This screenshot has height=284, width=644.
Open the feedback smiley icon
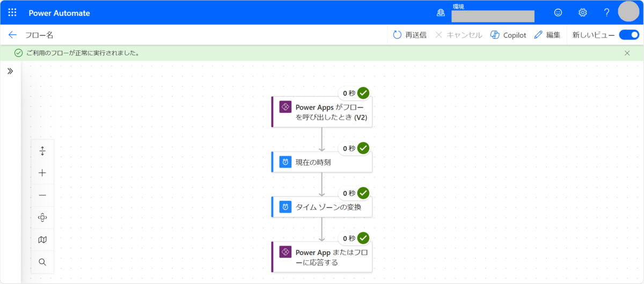click(558, 12)
